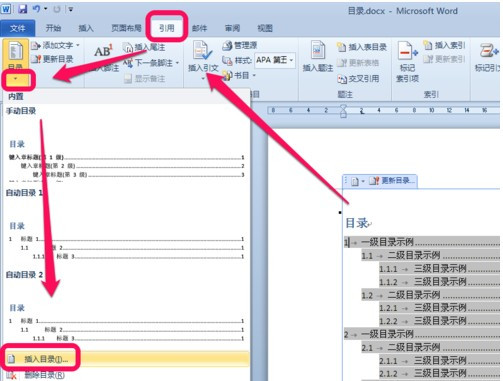Image resolution: width=503 pixels, height=381 pixels.
Task: Click 显示备注 in the ribbon
Action: [x=144, y=79]
